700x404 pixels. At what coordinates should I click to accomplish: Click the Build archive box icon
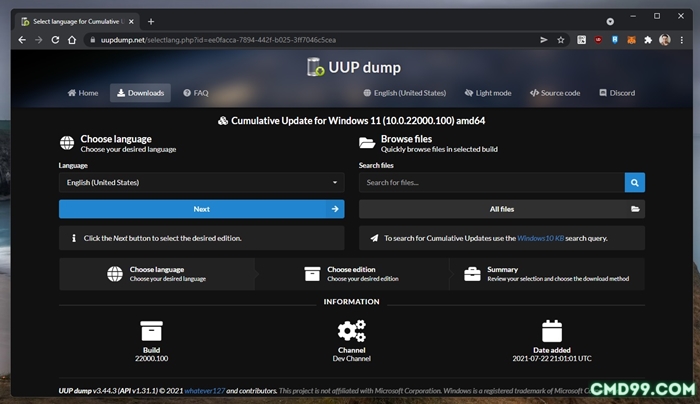151,331
